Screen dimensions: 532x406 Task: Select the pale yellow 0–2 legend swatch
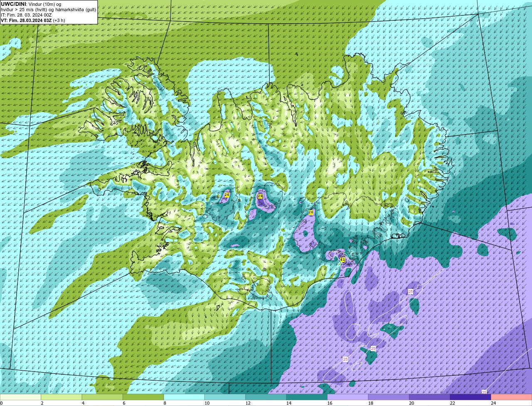[20, 397]
